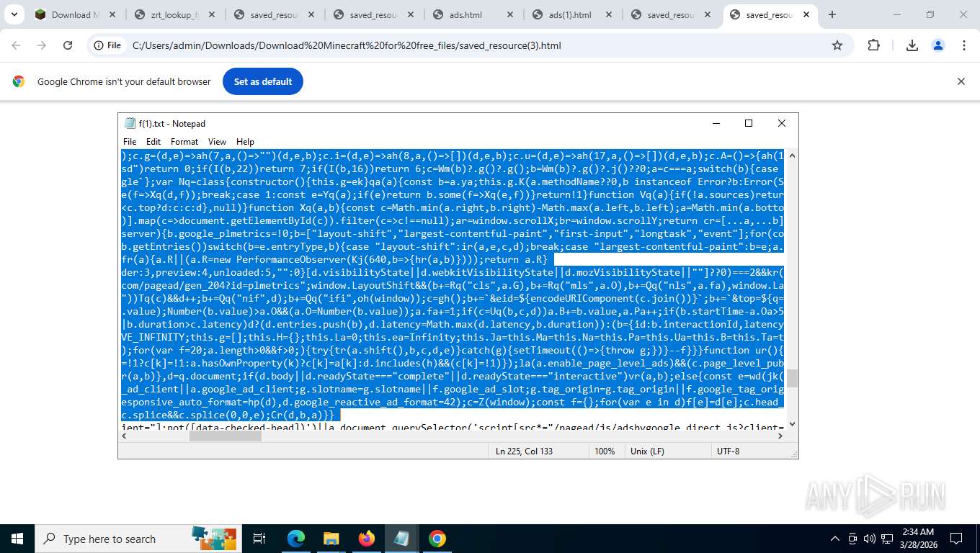
Task: Close the Notepad window
Action: click(x=782, y=124)
